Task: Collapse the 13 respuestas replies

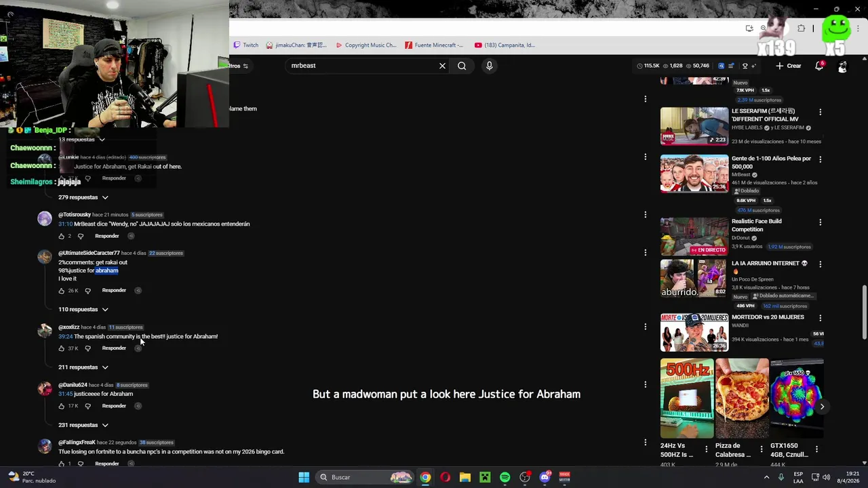Action: click(x=81, y=139)
